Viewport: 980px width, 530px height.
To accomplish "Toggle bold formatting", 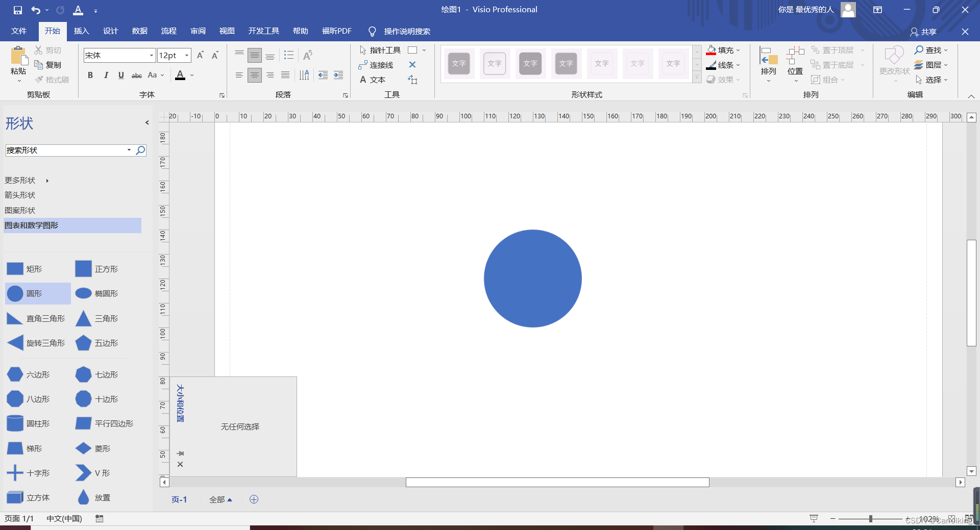I will (90, 75).
